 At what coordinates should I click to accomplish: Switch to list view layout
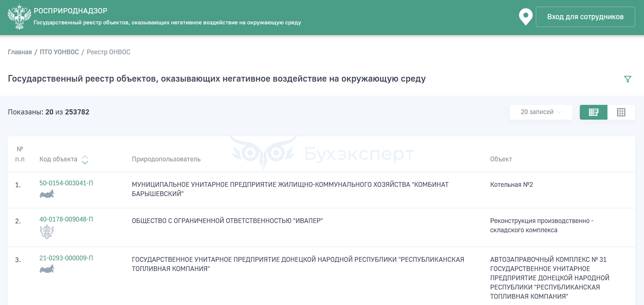593,112
